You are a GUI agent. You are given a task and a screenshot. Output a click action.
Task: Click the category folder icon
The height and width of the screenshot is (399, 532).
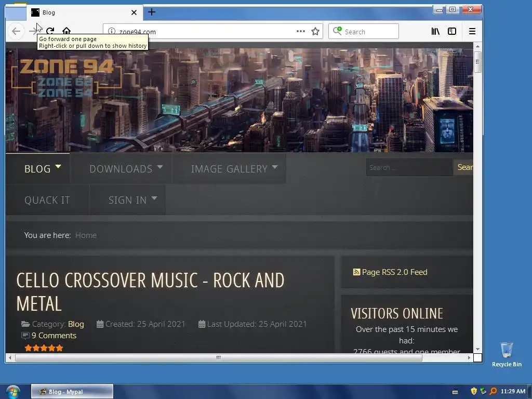(x=25, y=324)
